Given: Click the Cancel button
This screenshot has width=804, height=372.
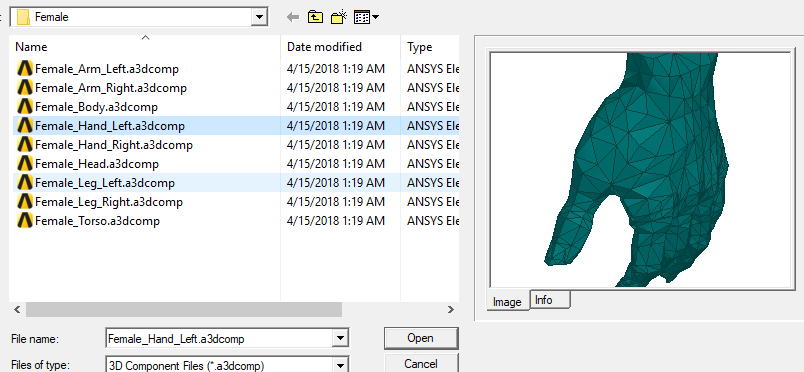Looking at the screenshot, I should 420,363.
